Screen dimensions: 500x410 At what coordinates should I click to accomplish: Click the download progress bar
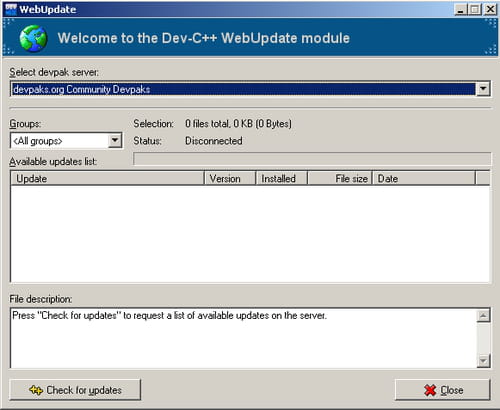pos(312,159)
